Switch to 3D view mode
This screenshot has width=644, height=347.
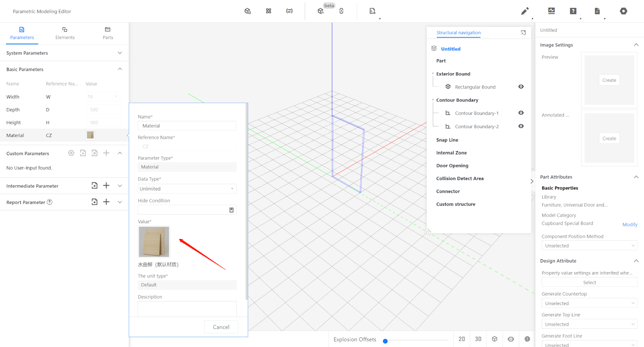point(478,339)
